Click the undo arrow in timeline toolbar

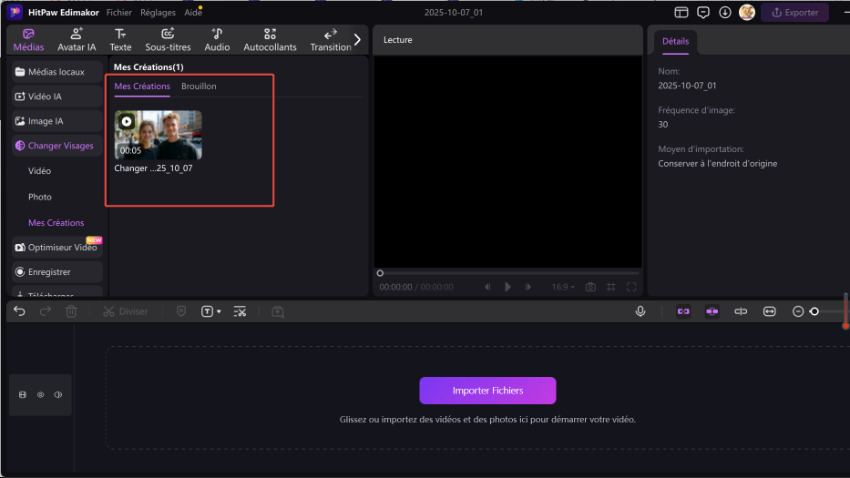(x=19, y=312)
